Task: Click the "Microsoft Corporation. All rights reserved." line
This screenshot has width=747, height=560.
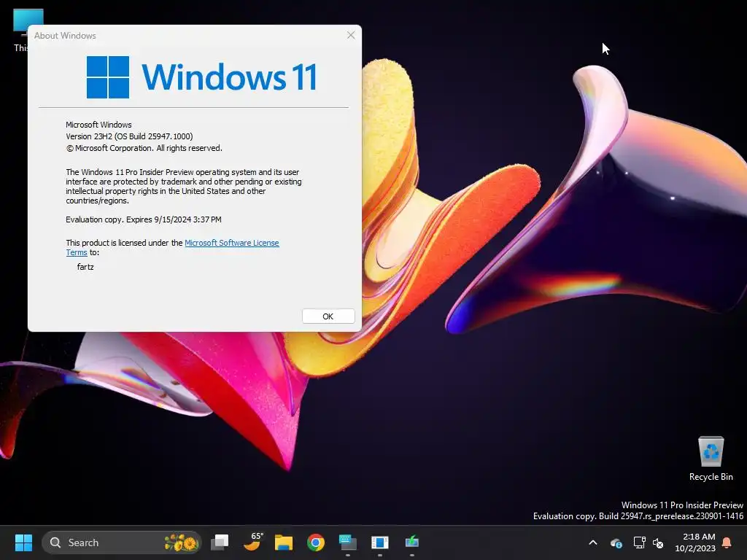Action: (x=144, y=148)
